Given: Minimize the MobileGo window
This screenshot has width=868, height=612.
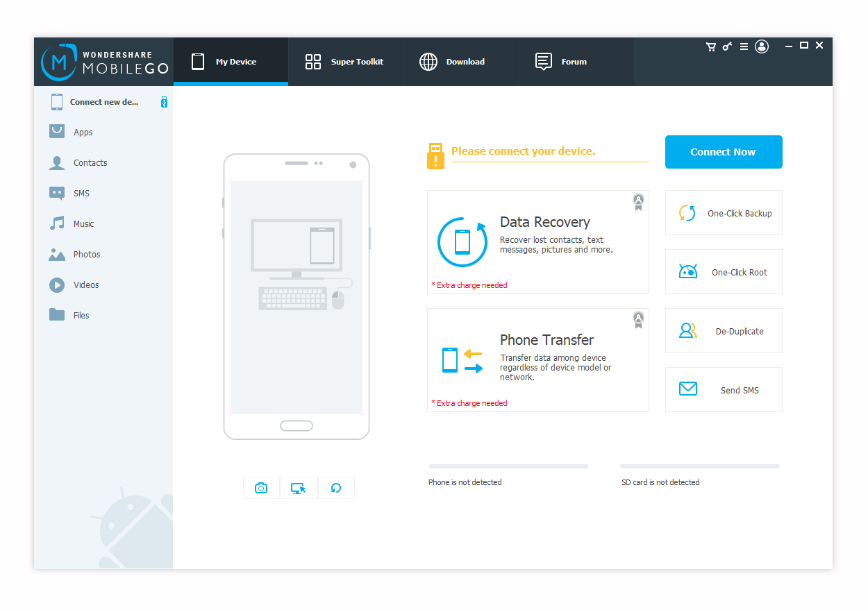Looking at the screenshot, I should pos(789,46).
